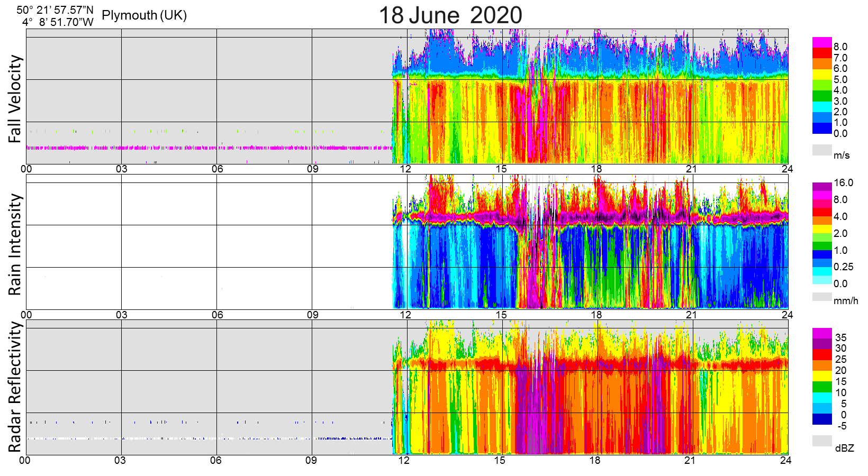The height and width of the screenshot is (476, 868).
Task: Click the chart title "18 June 2020"
Action: click(x=450, y=15)
